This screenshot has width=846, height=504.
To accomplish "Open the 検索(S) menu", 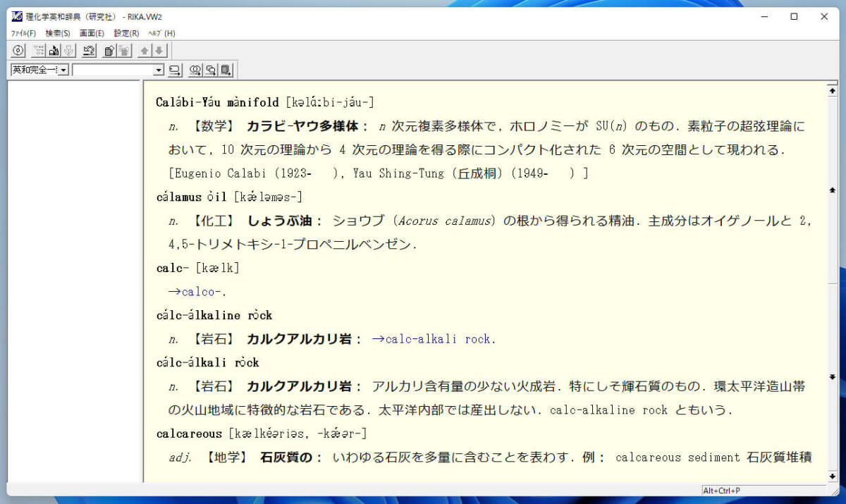I will click(x=58, y=33).
